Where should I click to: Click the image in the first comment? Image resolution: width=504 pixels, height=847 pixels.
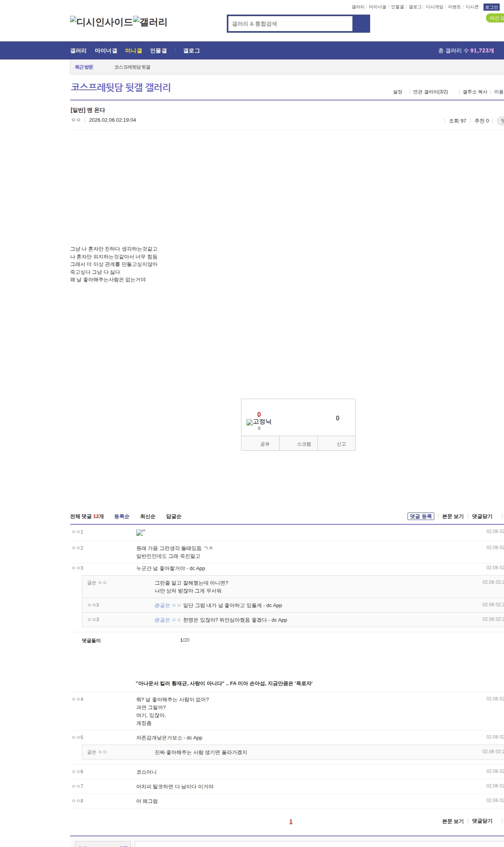click(140, 533)
